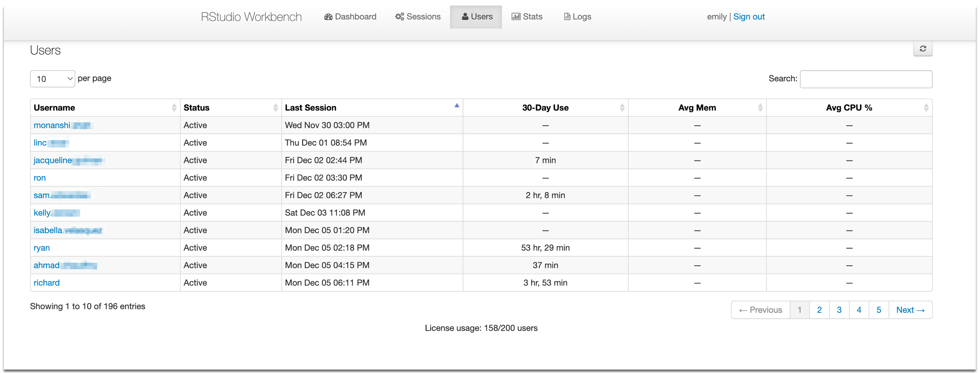Click the Sign out link

click(x=748, y=17)
